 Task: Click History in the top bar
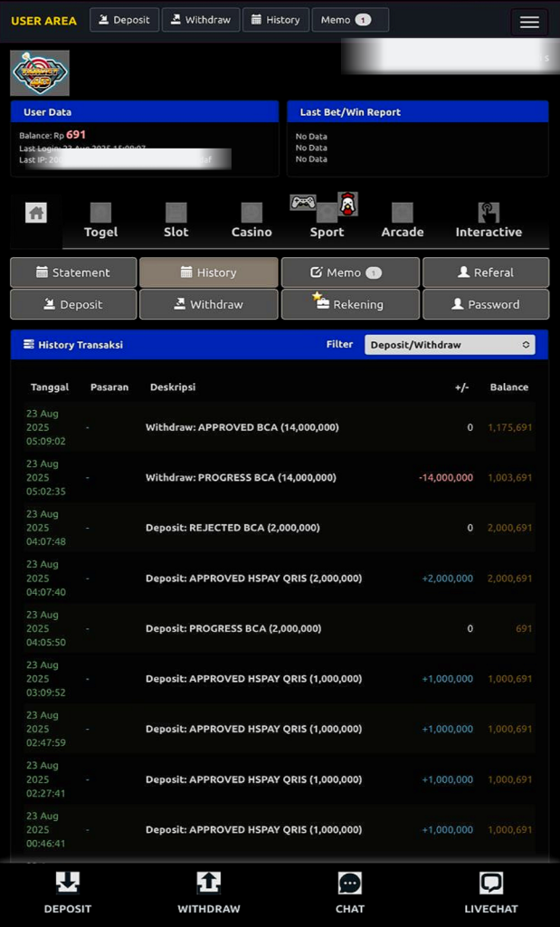click(x=276, y=20)
